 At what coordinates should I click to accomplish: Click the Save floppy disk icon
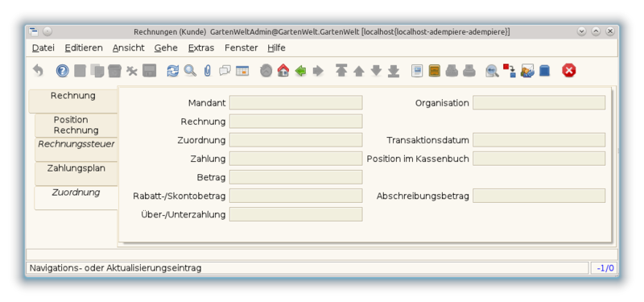click(149, 71)
